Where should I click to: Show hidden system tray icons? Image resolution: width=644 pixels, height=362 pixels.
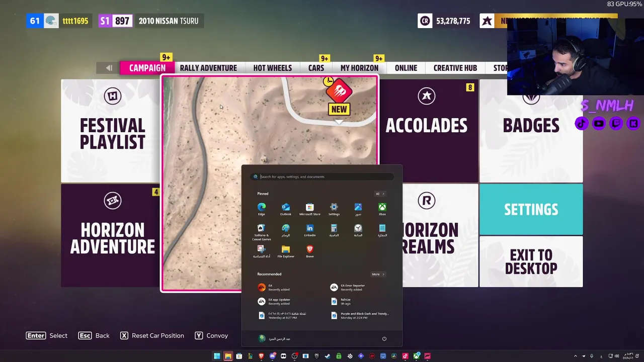tap(576, 356)
